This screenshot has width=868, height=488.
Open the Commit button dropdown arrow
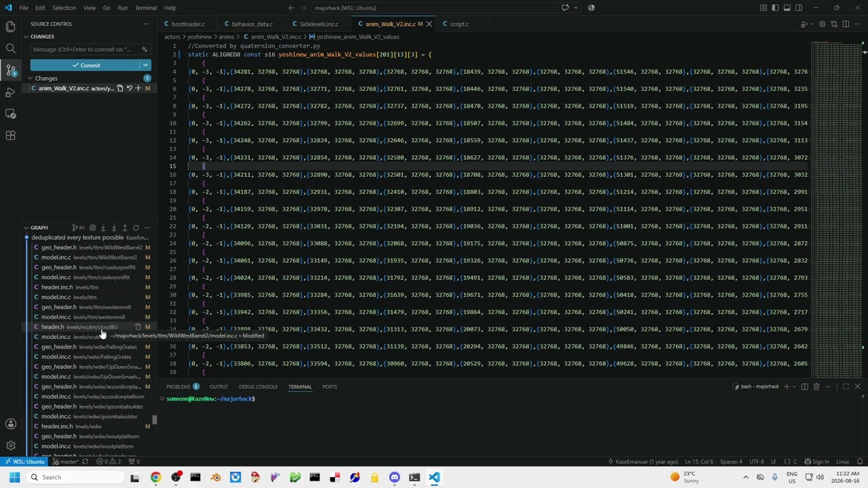(145, 65)
